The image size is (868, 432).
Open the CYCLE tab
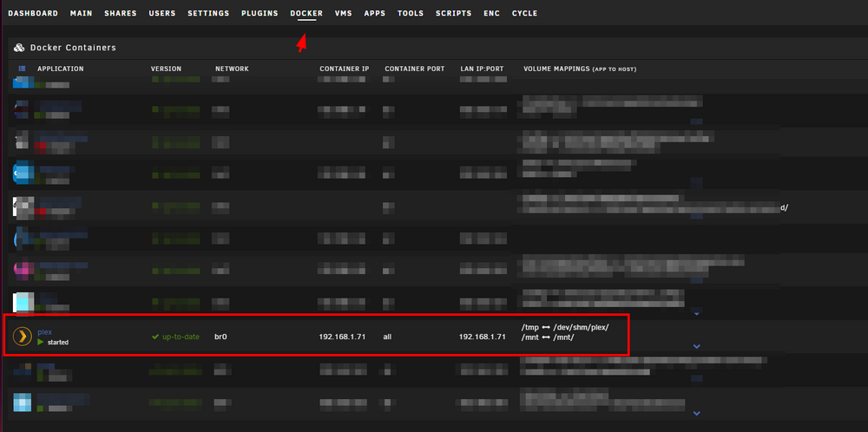click(x=524, y=13)
